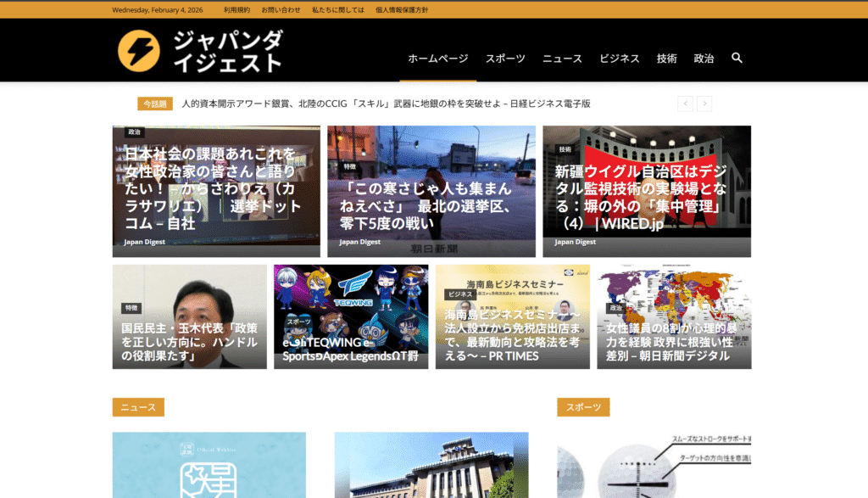Screen dimensions: 868x498
Task: Click スポーツ tag on TEQWING article
Action: pos(299,322)
